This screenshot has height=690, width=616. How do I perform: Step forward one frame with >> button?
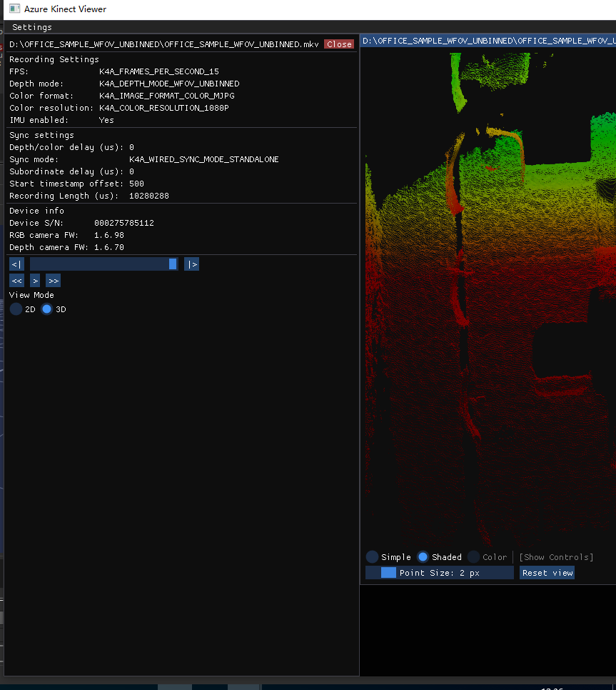(54, 281)
